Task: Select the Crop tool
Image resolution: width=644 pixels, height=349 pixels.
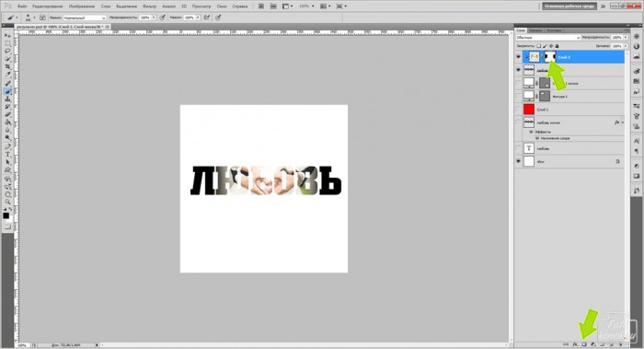Action: point(7,66)
